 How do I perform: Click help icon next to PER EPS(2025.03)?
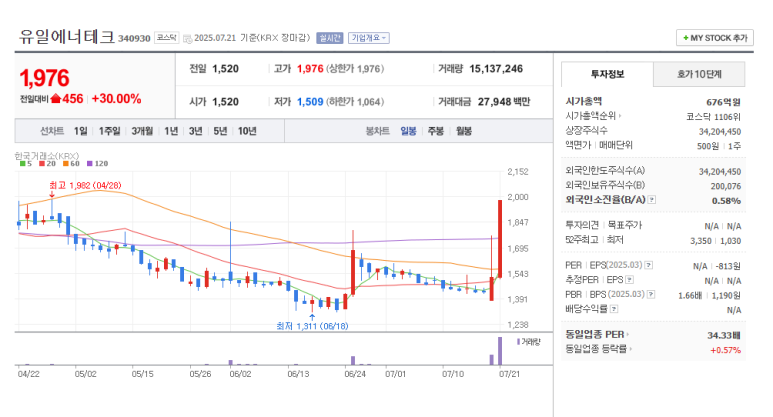649,265
